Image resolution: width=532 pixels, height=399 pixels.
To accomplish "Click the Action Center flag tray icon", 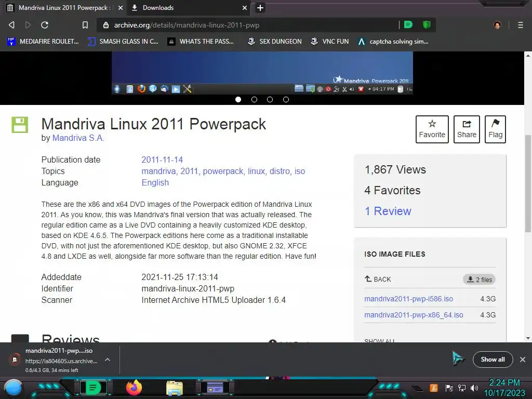I will [449, 388].
